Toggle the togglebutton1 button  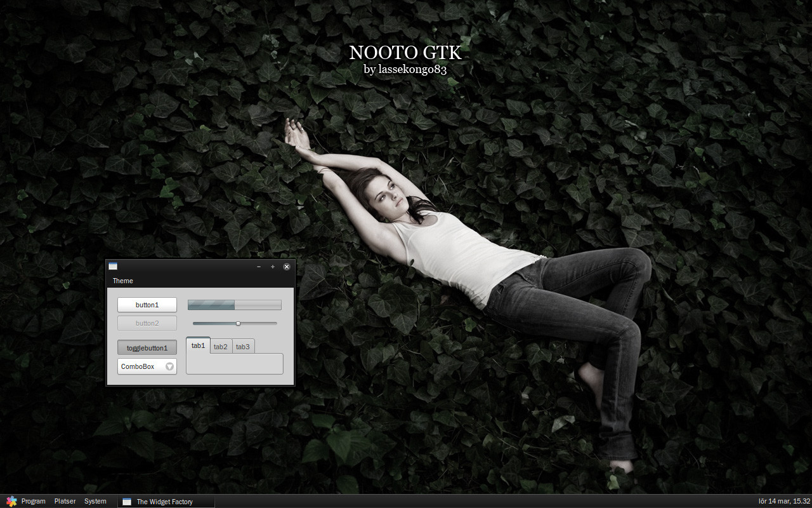click(x=147, y=348)
